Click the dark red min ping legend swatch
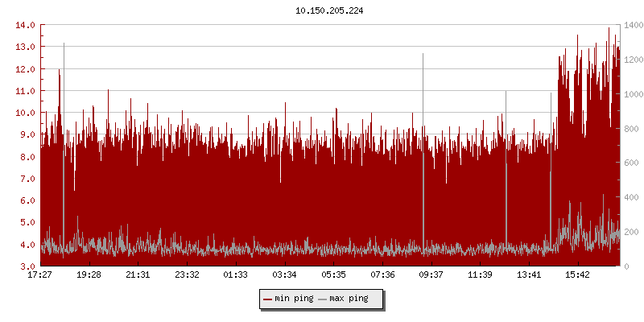 pyautogui.click(x=268, y=299)
